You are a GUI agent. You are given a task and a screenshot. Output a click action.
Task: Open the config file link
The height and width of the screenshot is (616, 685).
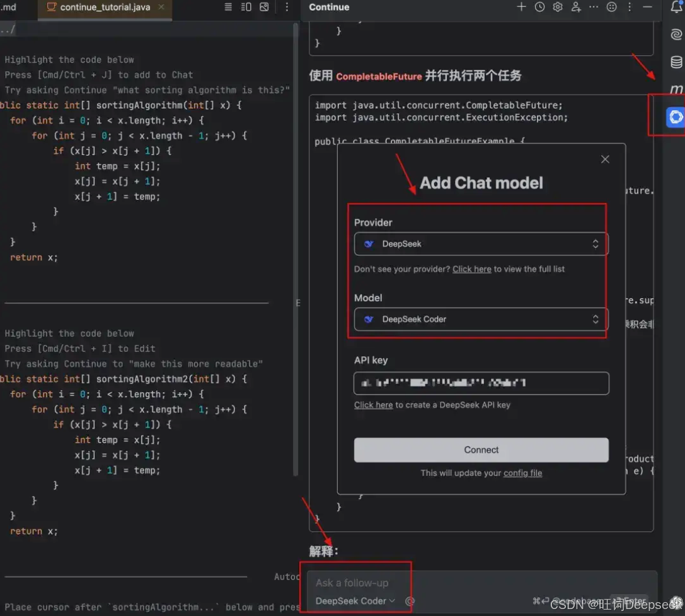[x=522, y=473]
